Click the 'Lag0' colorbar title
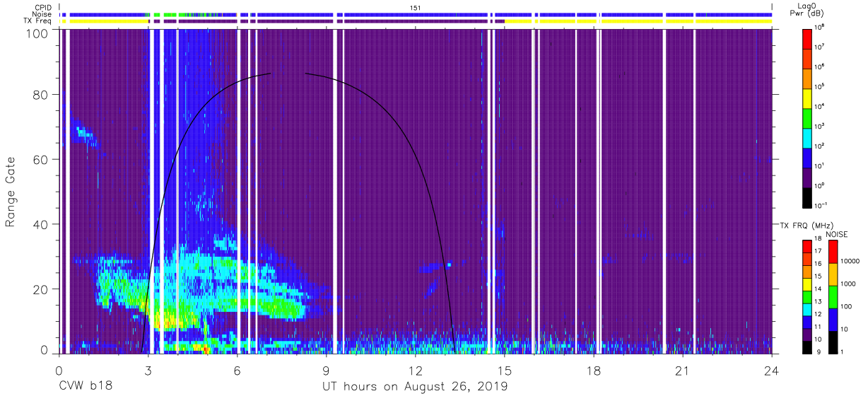This screenshot has height=401, width=868. point(807,5)
